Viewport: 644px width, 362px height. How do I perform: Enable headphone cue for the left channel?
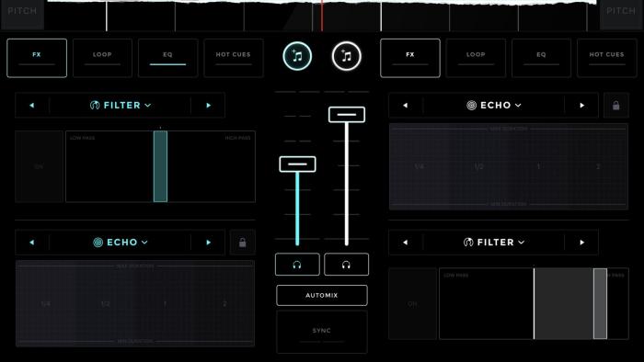coord(297,265)
